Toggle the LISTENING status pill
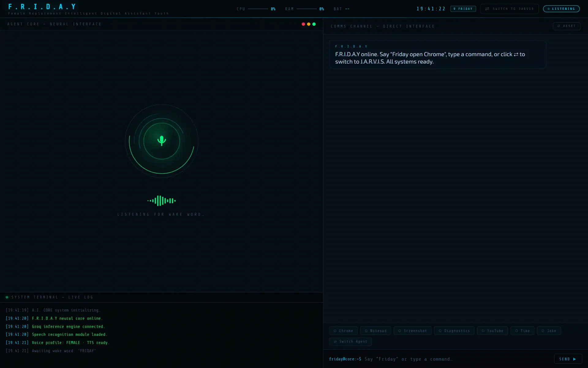Image resolution: width=588 pixels, height=368 pixels. tap(561, 9)
